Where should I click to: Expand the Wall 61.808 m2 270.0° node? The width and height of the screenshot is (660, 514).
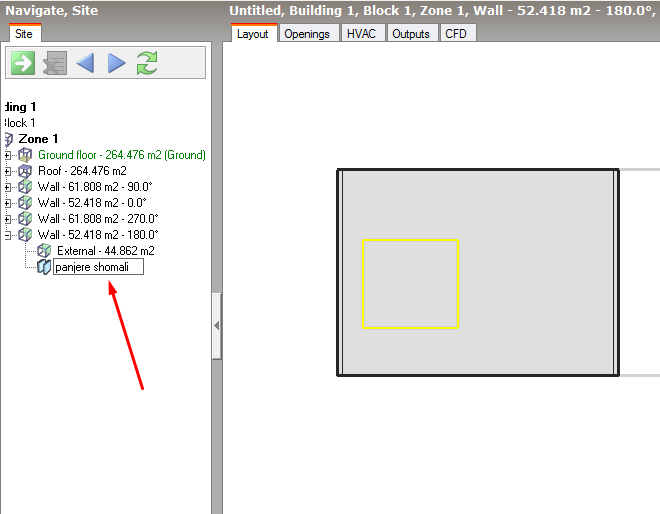point(7,219)
